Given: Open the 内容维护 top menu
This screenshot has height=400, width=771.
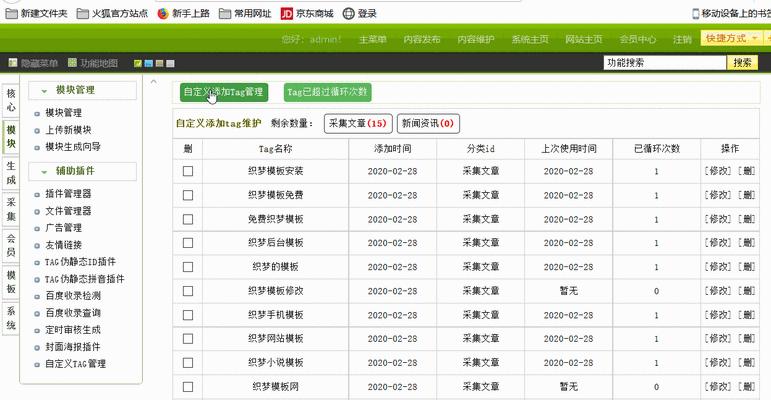Looking at the screenshot, I should 475,39.
